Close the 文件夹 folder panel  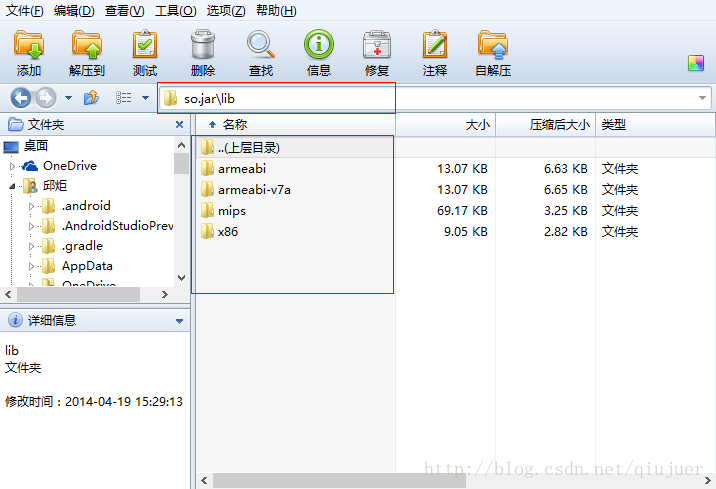click(179, 125)
